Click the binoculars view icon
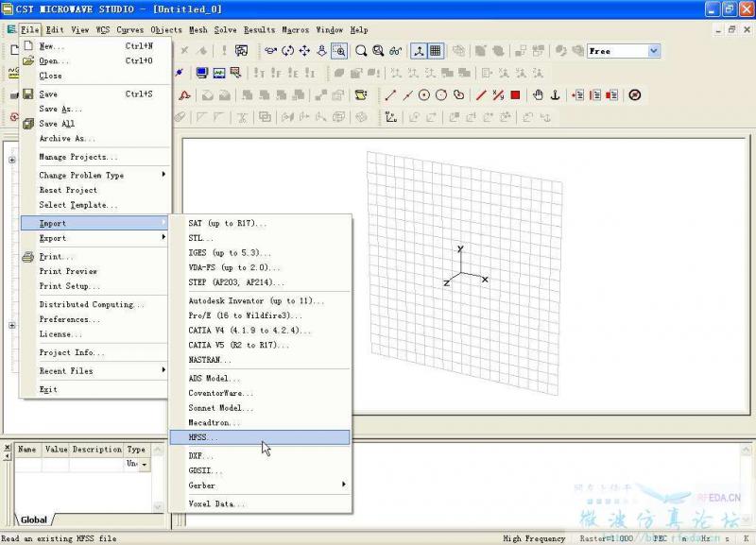Image resolution: width=756 pixels, height=545 pixels. (x=395, y=51)
